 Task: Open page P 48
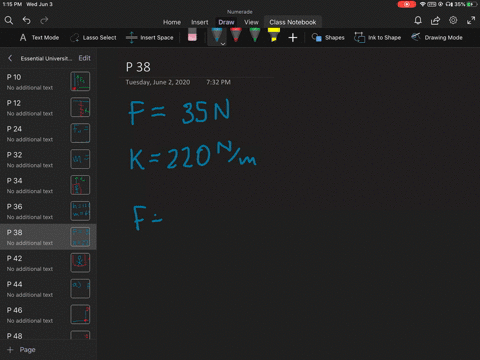(x=48, y=335)
